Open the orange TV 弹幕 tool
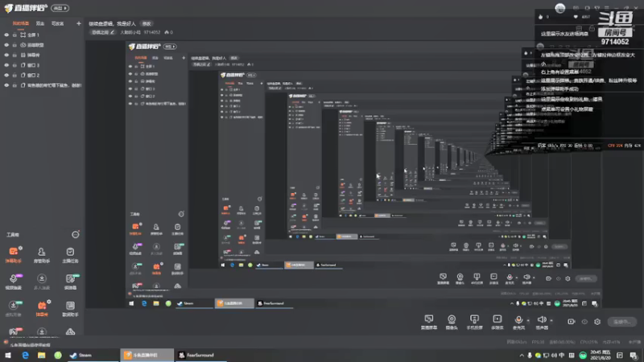 [x=42, y=308]
